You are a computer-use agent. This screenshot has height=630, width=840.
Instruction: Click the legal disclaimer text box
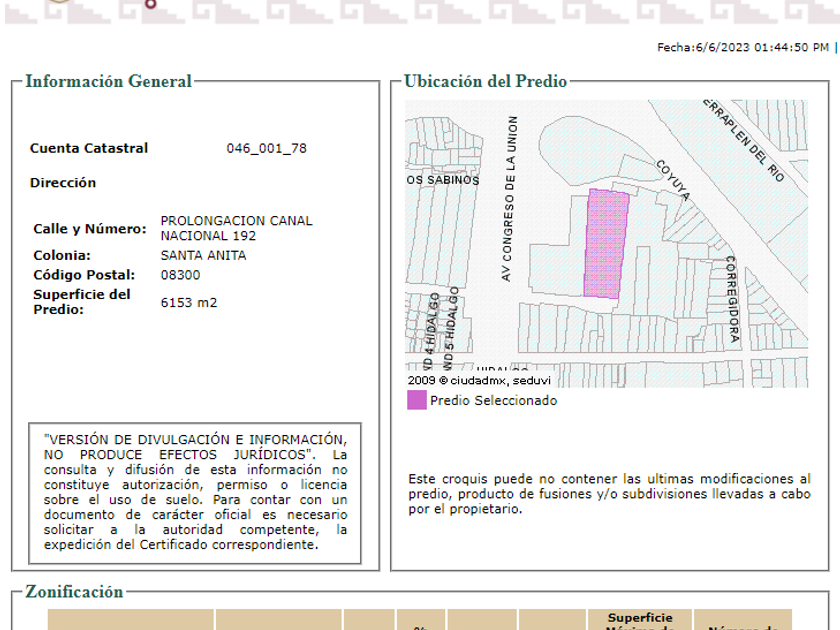point(196,492)
